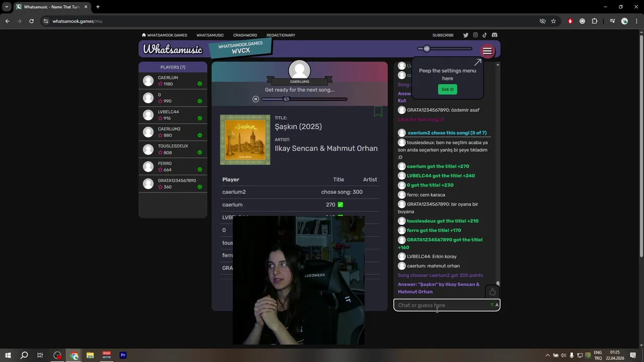The width and height of the screenshot is (644, 362).
Task: Click caerlum's green checkmark in score table
Action: (x=340, y=205)
